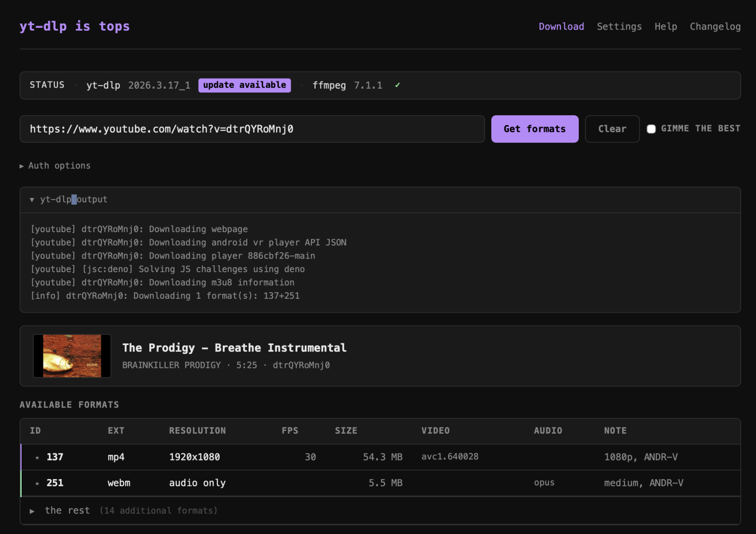The height and width of the screenshot is (534, 756).
Task: Click the STATUS label
Action: click(47, 85)
